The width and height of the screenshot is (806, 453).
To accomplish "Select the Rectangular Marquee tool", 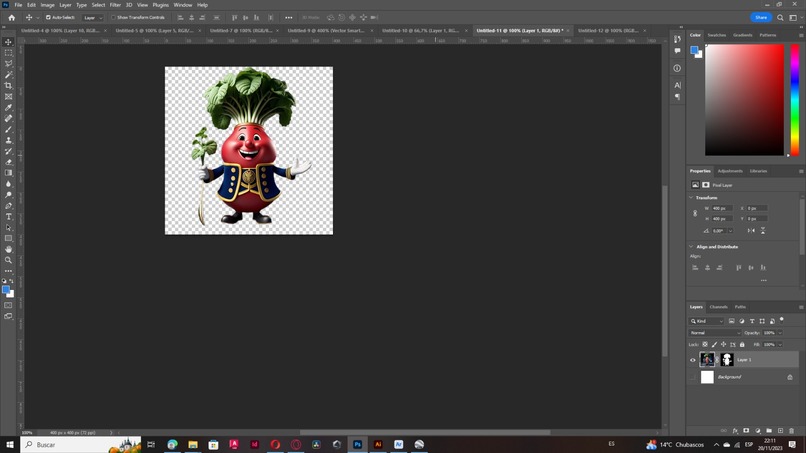I will pyautogui.click(x=8, y=53).
